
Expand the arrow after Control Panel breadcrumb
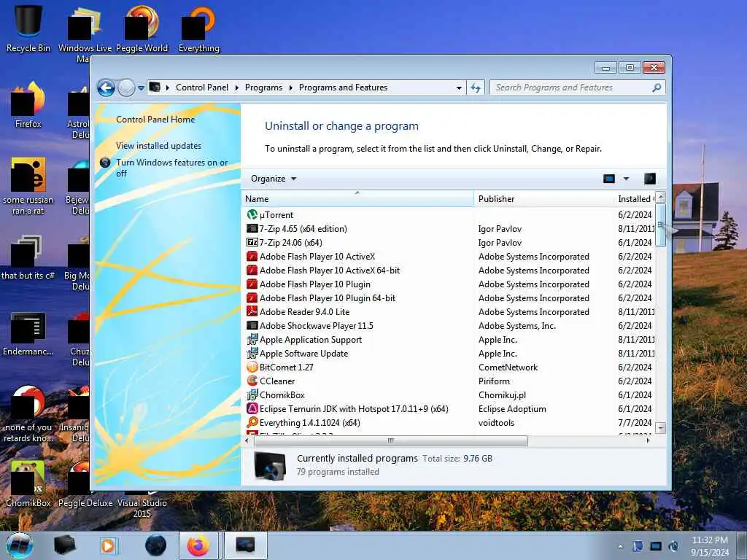point(236,87)
